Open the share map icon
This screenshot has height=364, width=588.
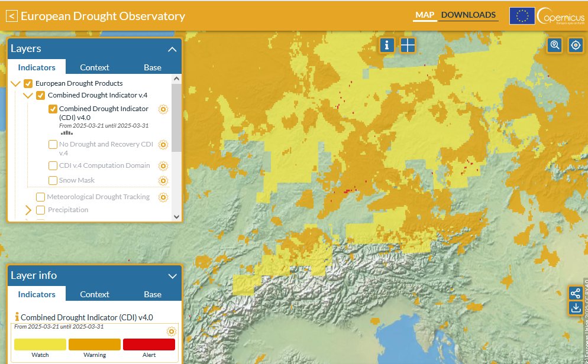(x=575, y=293)
